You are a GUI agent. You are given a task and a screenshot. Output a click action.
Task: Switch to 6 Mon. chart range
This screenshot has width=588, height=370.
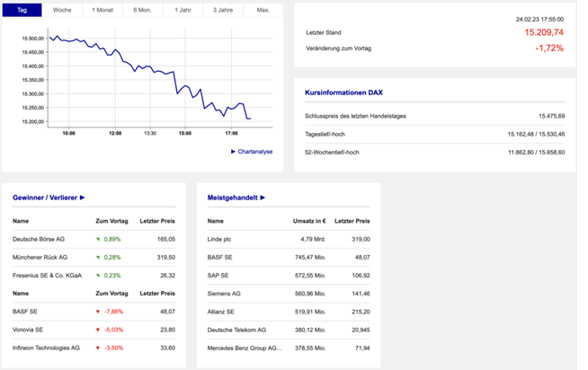pos(142,9)
